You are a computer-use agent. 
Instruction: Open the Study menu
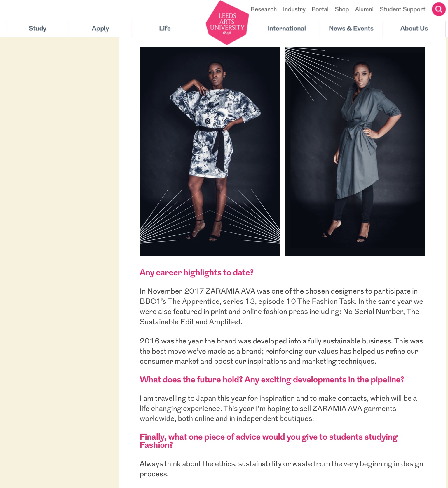click(37, 29)
